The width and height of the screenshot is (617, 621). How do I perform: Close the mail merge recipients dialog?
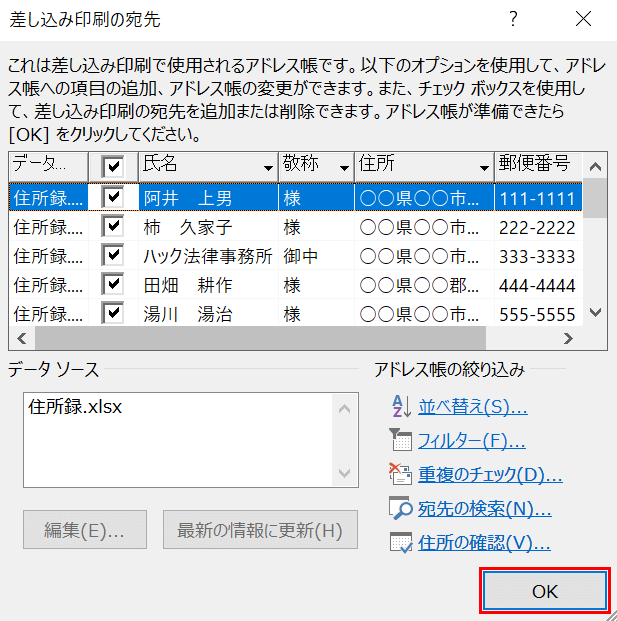[583, 19]
